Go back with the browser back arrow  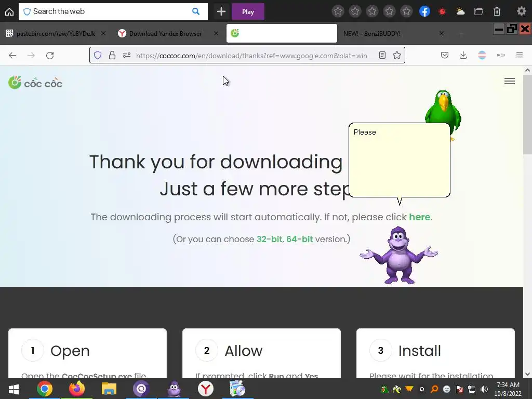point(12,55)
